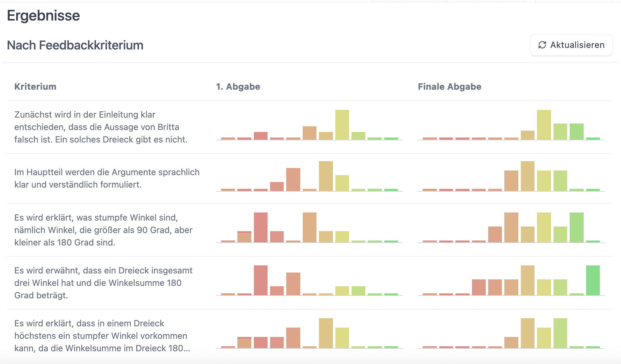
Task: Select the Finale Abgabe column header
Action: [x=449, y=86]
